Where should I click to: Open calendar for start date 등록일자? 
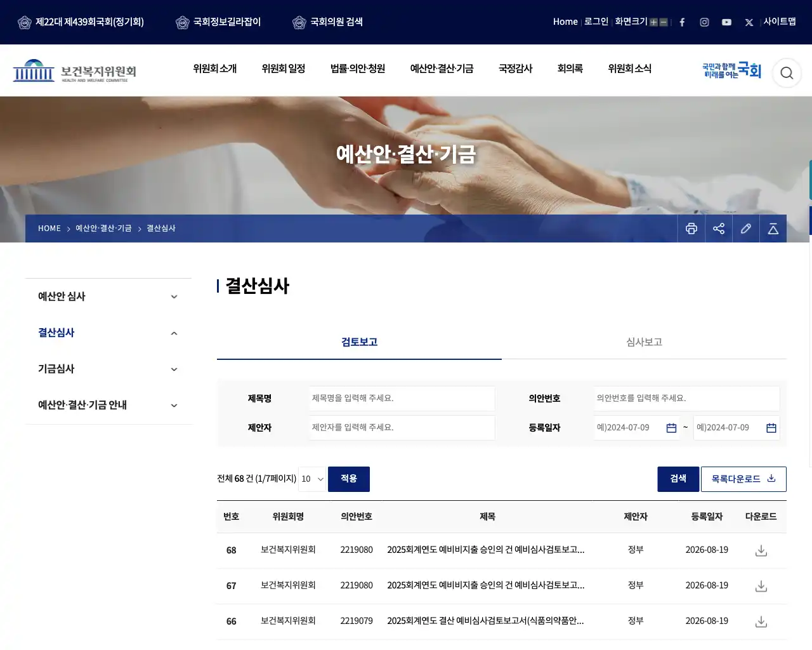click(x=671, y=428)
